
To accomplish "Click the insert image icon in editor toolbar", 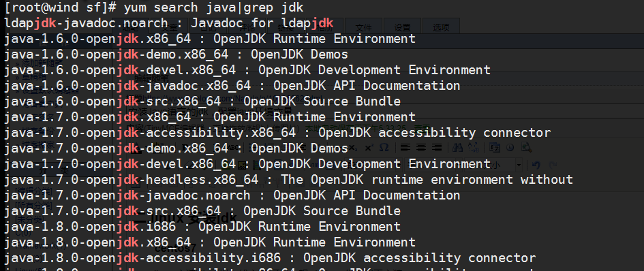I will pyautogui.click(x=241, y=165).
